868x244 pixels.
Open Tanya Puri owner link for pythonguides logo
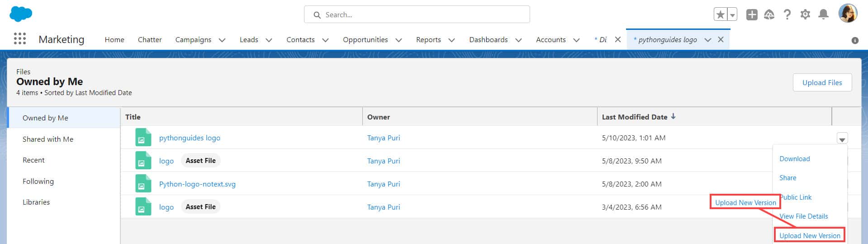(384, 138)
